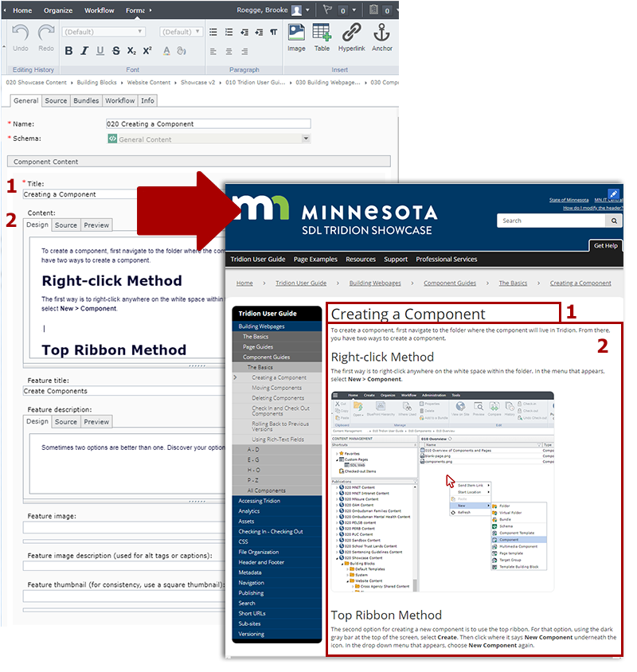This screenshot has height=672, width=637.
Task: Select Moving Components in the sidebar
Action: (276, 388)
